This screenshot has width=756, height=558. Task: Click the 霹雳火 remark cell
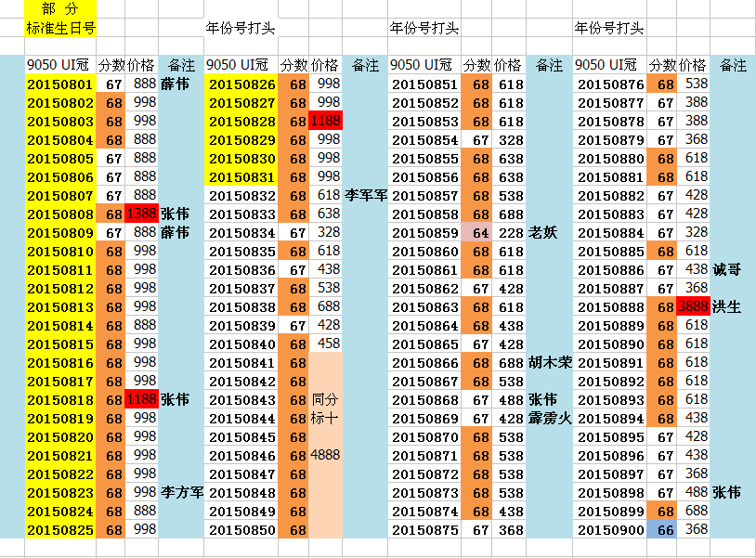[x=550, y=419]
